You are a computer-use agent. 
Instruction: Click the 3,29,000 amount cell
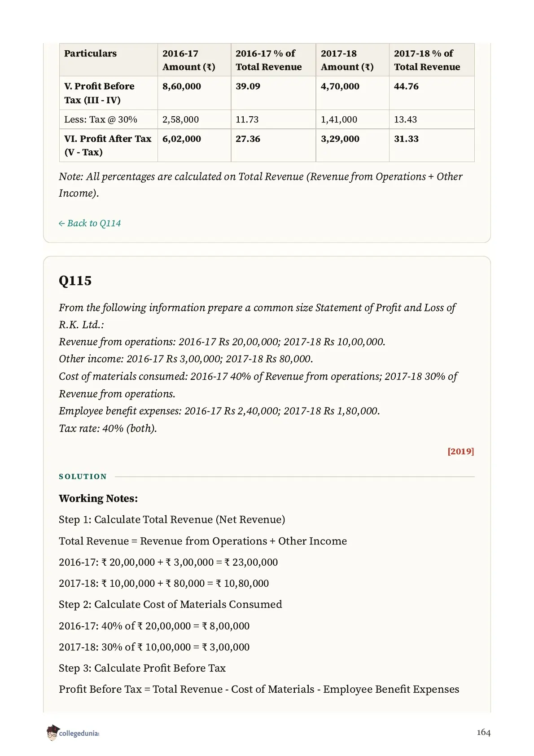pyautogui.click(x=340, y=139)
